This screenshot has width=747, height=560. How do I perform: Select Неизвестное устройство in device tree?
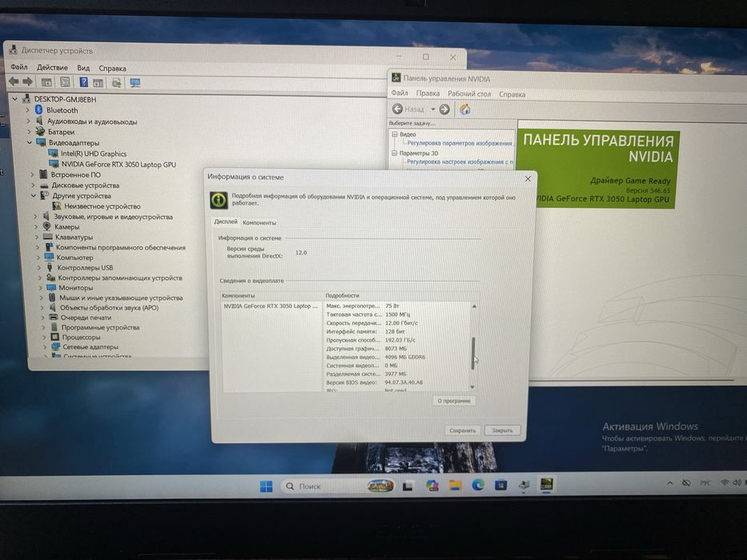point(102,206)
